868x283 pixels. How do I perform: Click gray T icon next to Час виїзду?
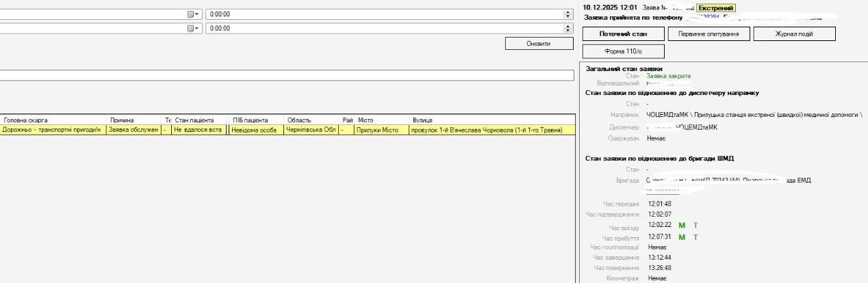(x=696, y=226)
